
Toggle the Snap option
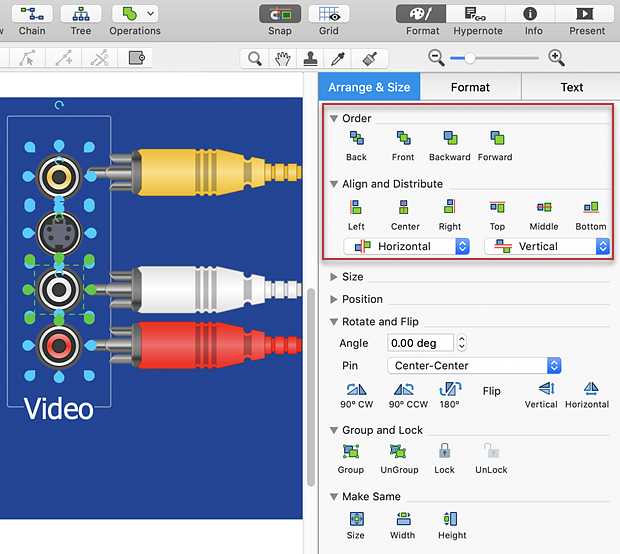point(280,14)
